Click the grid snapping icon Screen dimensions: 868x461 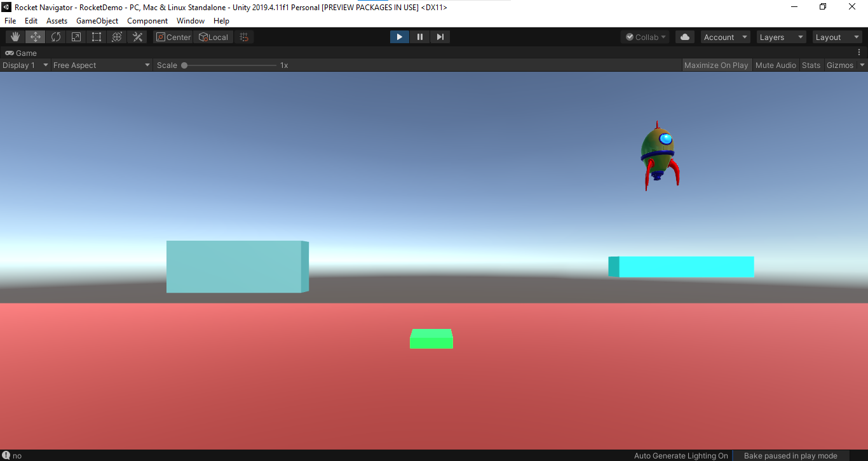click(x=244, y=37)
